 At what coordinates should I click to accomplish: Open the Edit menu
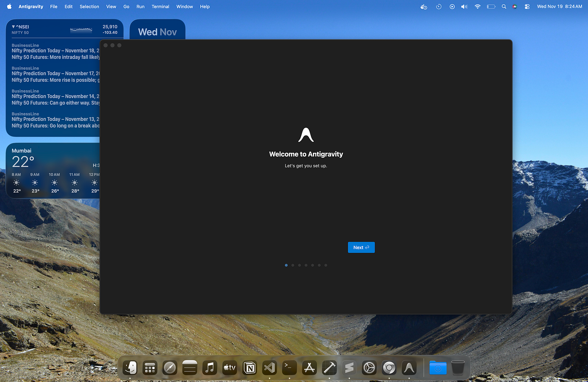pos(68,7)
